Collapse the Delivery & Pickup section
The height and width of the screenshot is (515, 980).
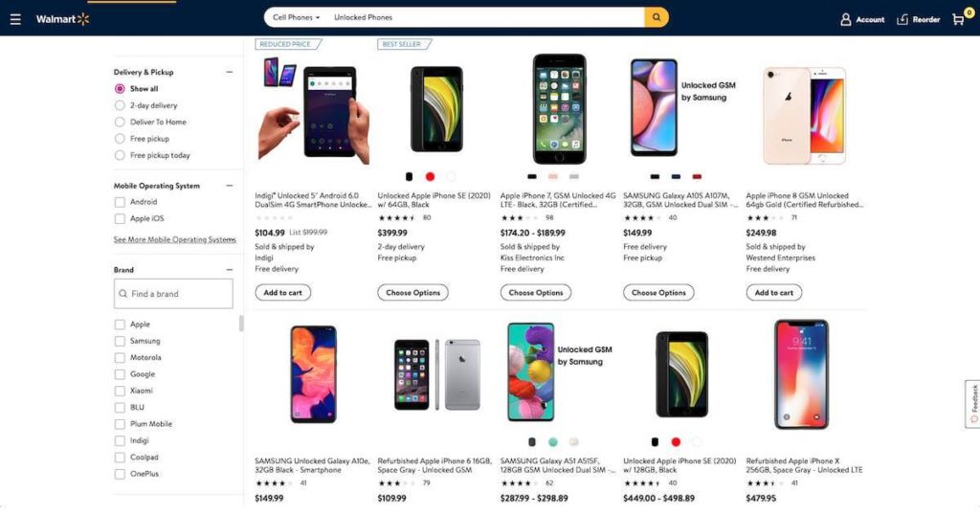click(x=230, y=72)
